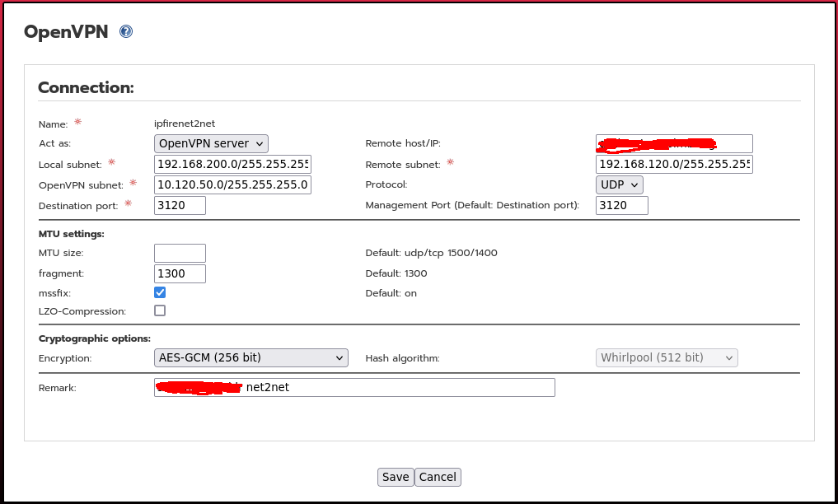The image size is (838, 504).
Task: Open the Protocol UDP dropdown
Action: click(620, 184)
